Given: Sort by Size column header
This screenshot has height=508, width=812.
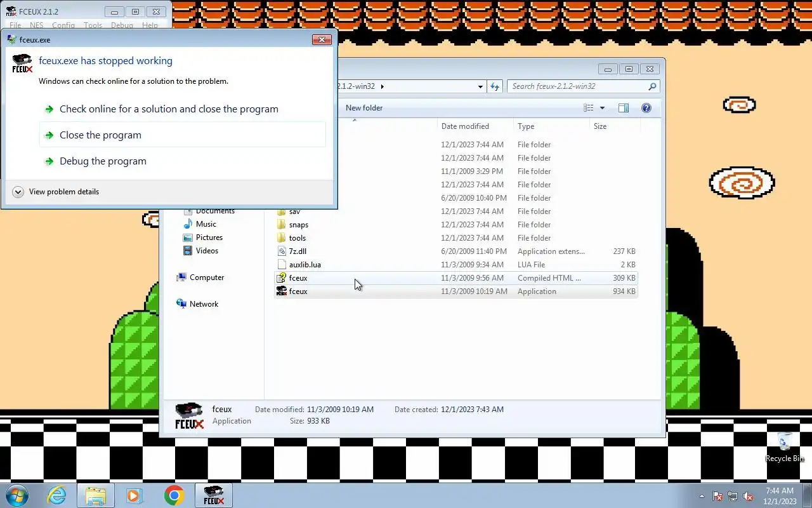Looking at the screenshot, I should click(600, 126).
